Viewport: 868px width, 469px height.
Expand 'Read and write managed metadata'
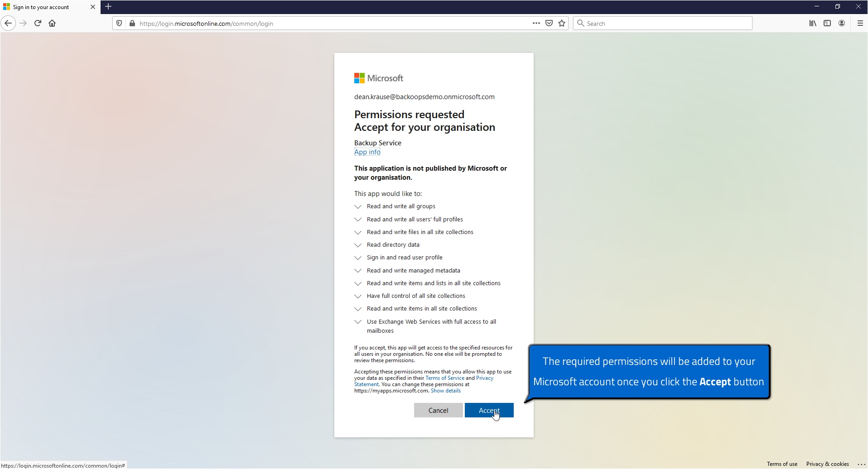click(358, 271)
